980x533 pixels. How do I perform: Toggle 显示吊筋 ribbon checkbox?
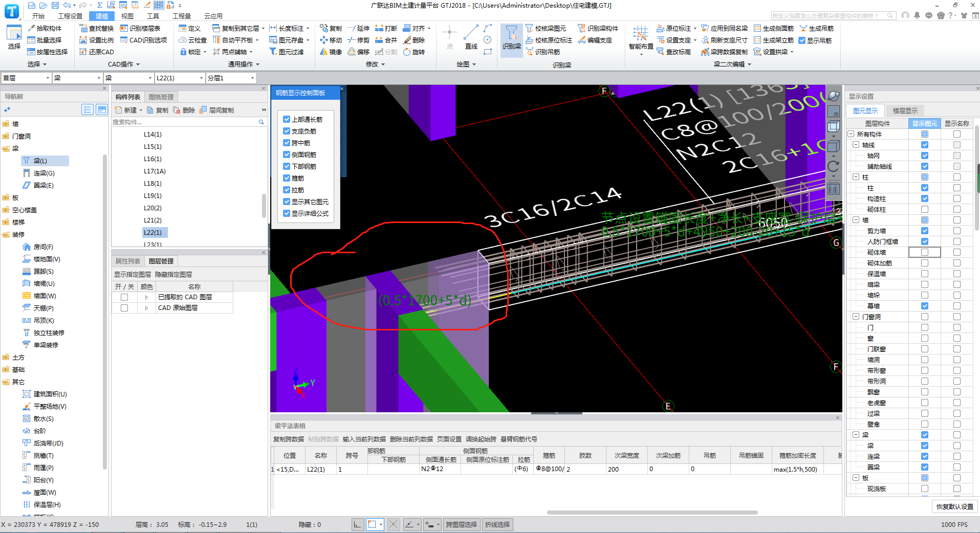[x=802, y=40]
